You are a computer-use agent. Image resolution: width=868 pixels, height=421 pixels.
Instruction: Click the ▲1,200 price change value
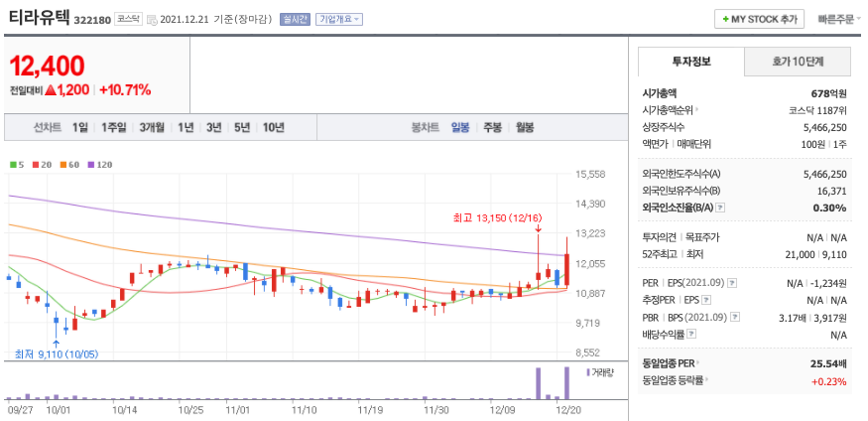[x=67, y=89]
